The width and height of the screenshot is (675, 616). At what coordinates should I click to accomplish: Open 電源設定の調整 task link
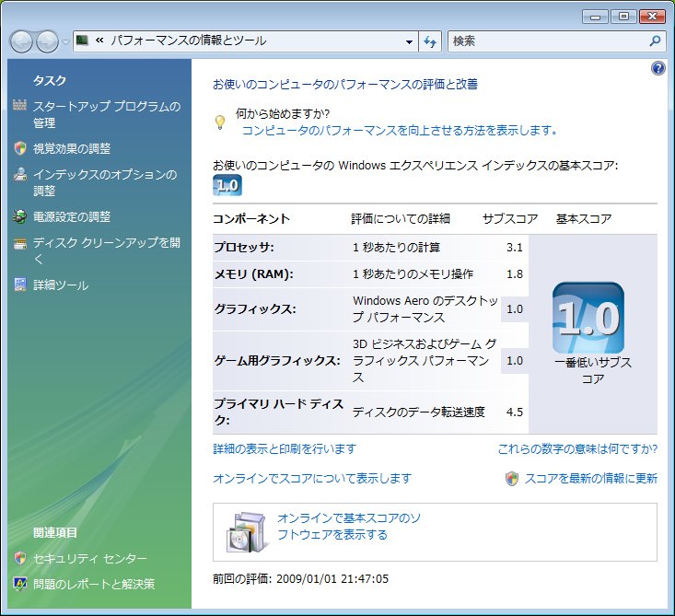click(x=72, y=216)
